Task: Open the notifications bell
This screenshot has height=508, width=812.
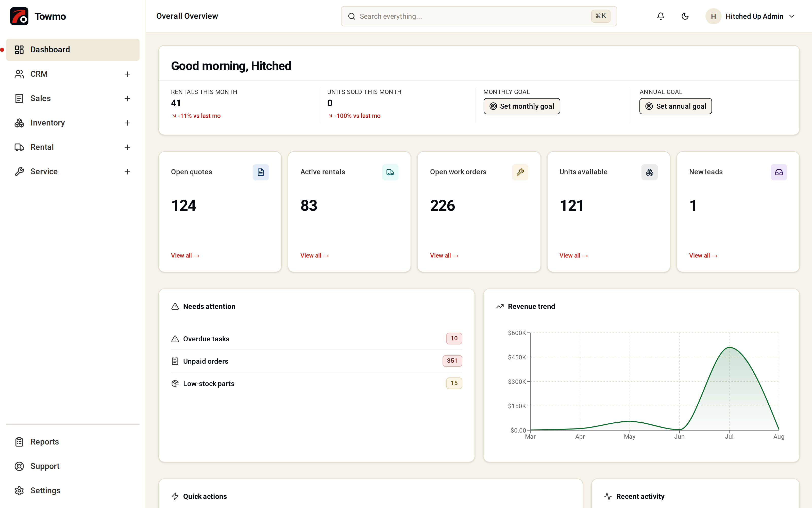Action: (x=660, y=16)
